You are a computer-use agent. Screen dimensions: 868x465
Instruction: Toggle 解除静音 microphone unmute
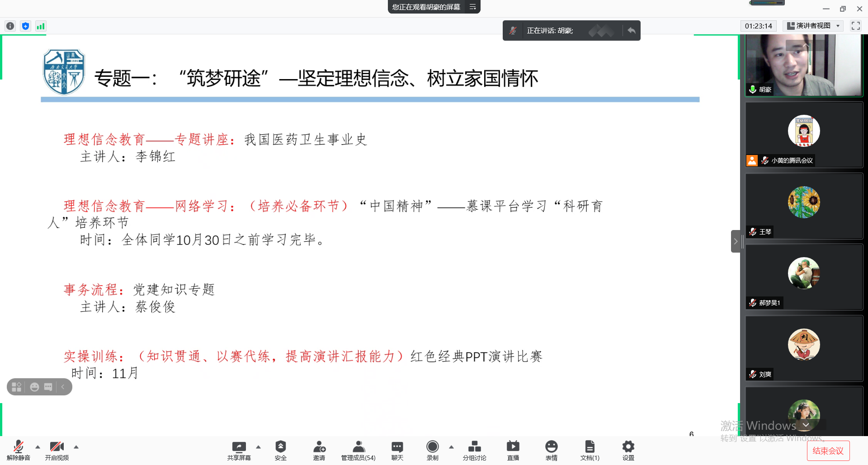[x=19, y=447]
